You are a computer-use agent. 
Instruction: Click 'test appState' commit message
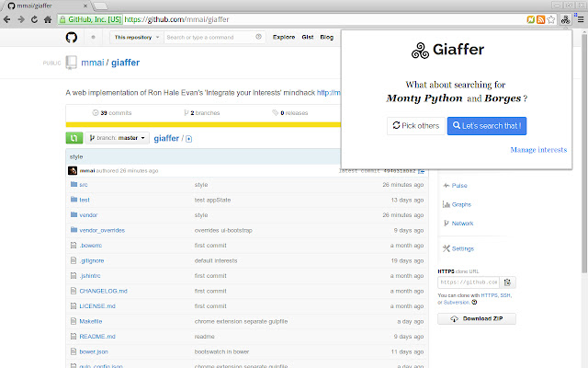(x=212, y=200)
